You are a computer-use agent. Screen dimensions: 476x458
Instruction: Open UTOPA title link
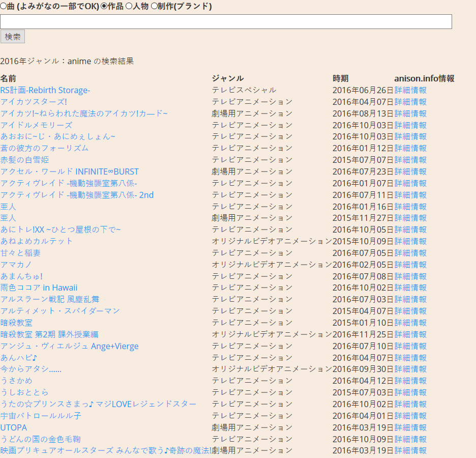pos(14,427)
